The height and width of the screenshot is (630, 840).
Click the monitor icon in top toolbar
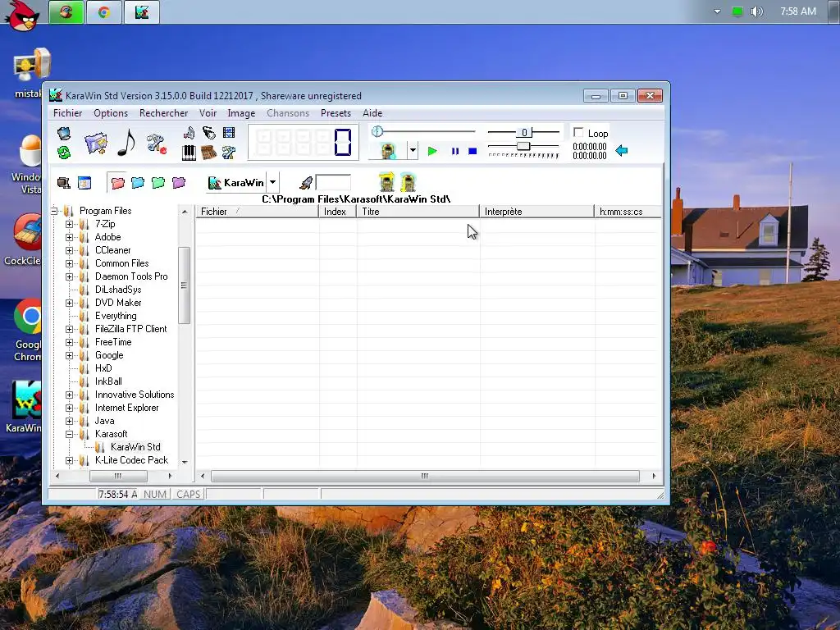pyautogui.click(x=64, y=134)
